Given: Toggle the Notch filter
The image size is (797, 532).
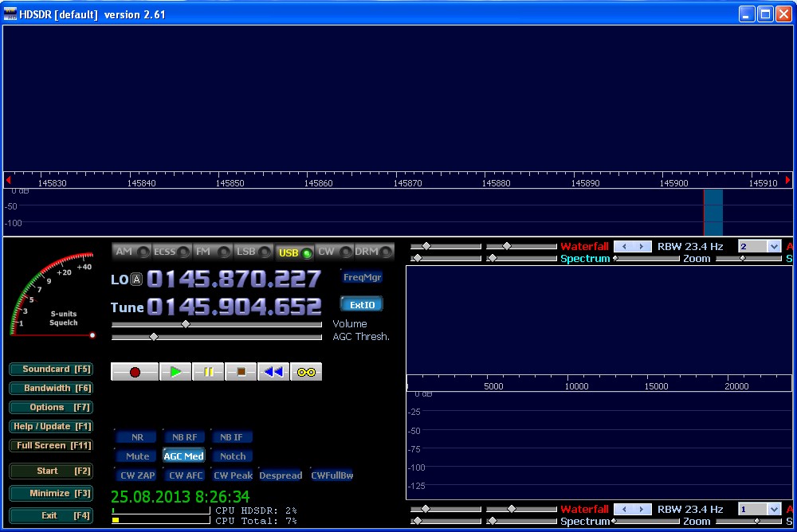Looking at the screenshot, I should tap(233, 456).
